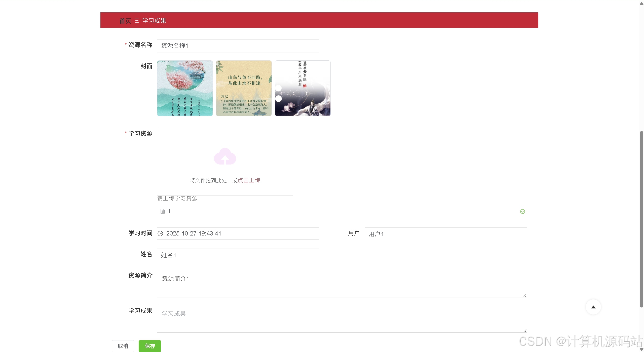Click the breadcrumb menu separator icon

(137, 21)
